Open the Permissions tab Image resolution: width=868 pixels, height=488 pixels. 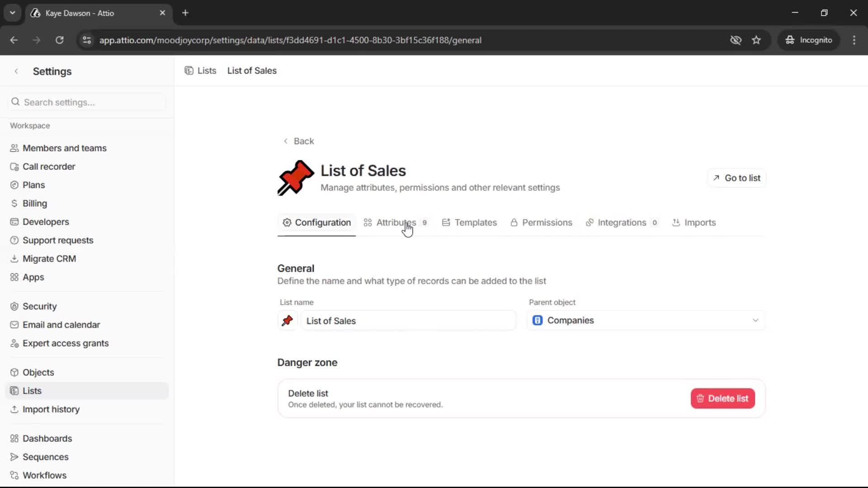pos(547,222)
